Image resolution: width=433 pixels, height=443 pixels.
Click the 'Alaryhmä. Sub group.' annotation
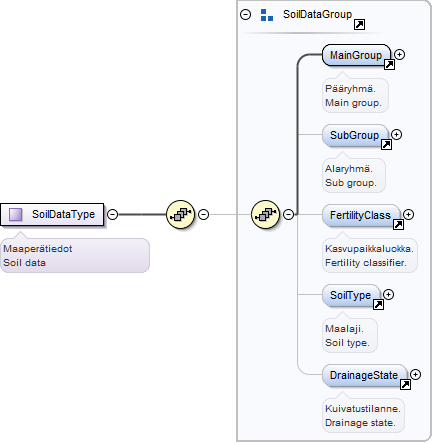click(x=354, y=176)
